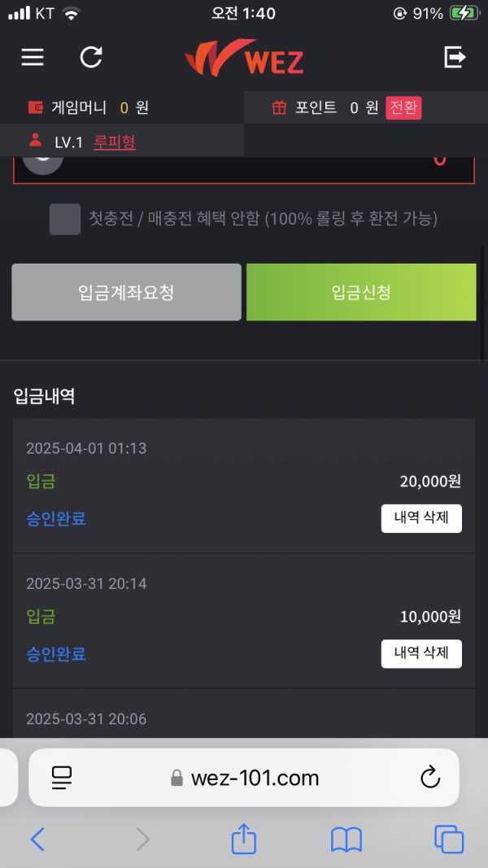Tap the green 입금신청 button

[361, 292]
